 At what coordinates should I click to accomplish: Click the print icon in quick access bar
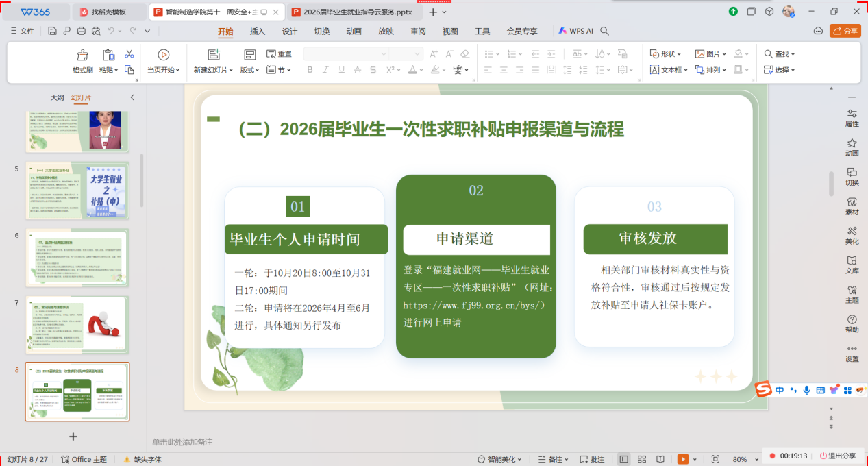tap(82, 31)
